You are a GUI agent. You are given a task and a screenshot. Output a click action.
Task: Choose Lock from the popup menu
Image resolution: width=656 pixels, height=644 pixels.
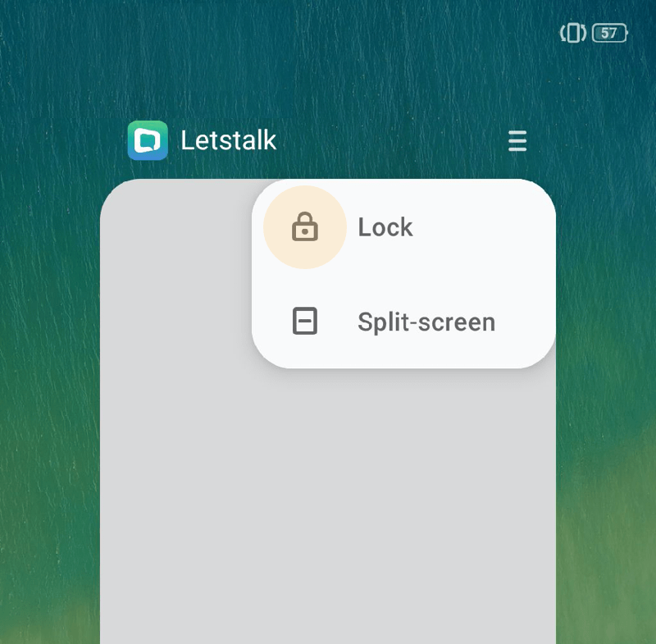click(x=403, y=227)
